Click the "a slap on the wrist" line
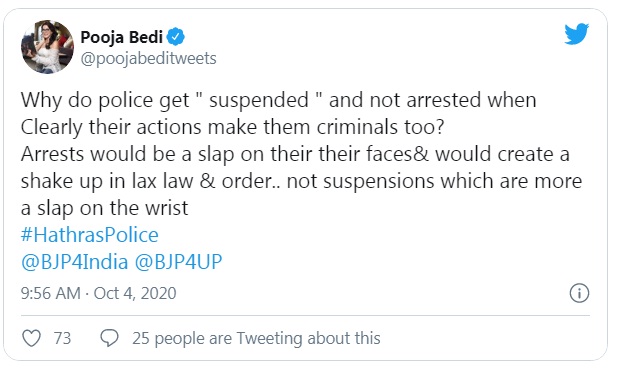Image resolution: width=643 pixels, height=373 pixels. pyautogui.click(x=104, y=208)
